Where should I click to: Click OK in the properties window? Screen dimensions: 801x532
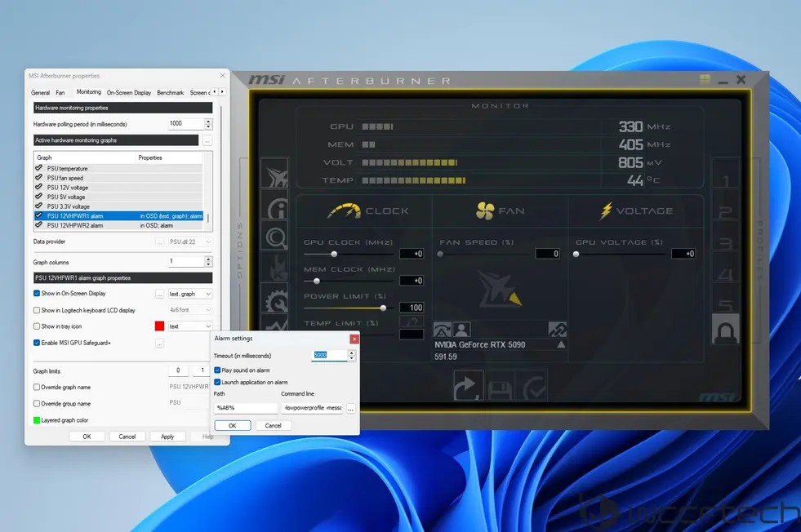tap(87, 437)
